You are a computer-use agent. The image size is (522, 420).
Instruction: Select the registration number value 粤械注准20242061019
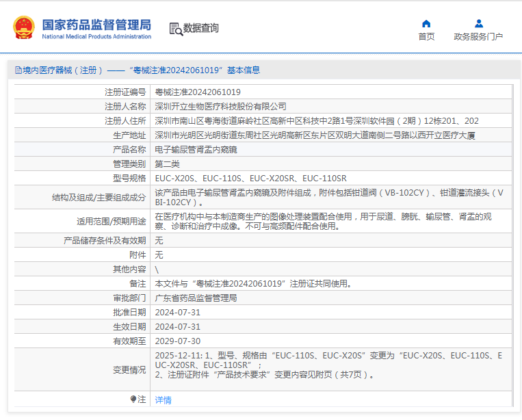198,92
